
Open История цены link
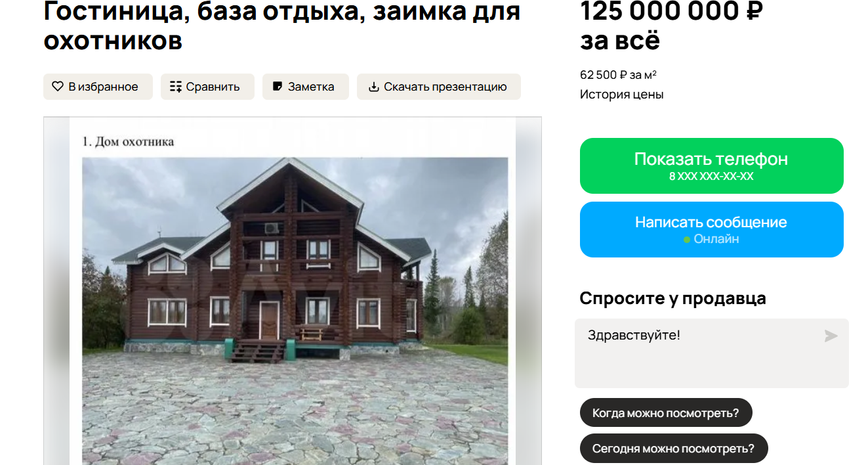point(621,95)
